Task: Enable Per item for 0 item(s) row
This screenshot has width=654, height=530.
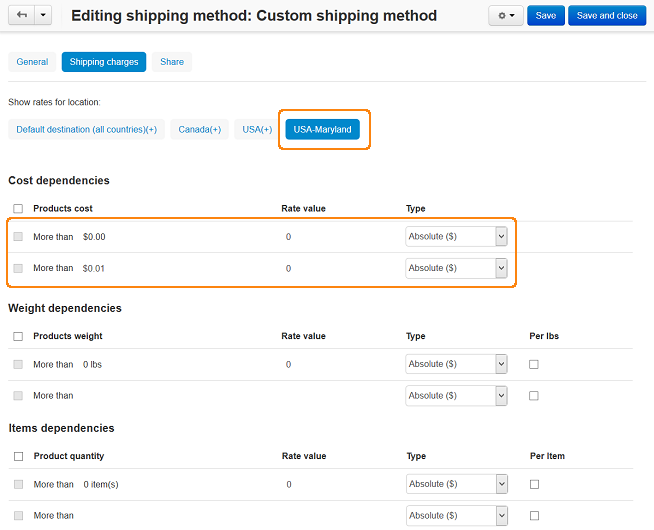Action: point(534,484)
